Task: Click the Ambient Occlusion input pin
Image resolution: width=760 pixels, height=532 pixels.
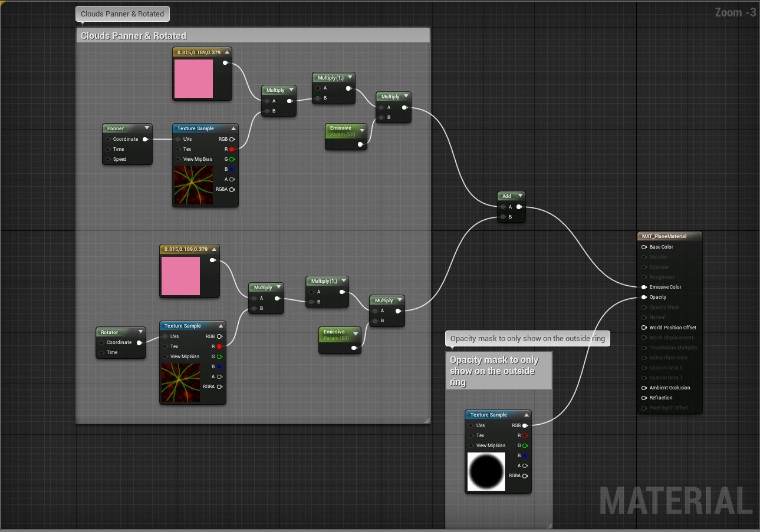Action: pyautogui.click(x=644, y=388)
